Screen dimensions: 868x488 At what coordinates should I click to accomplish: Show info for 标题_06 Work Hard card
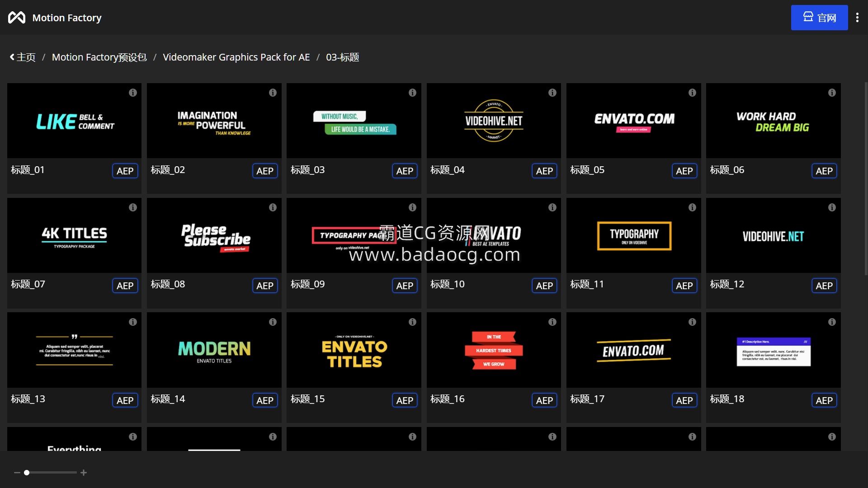pyautogui.click(x=832, y=93)
